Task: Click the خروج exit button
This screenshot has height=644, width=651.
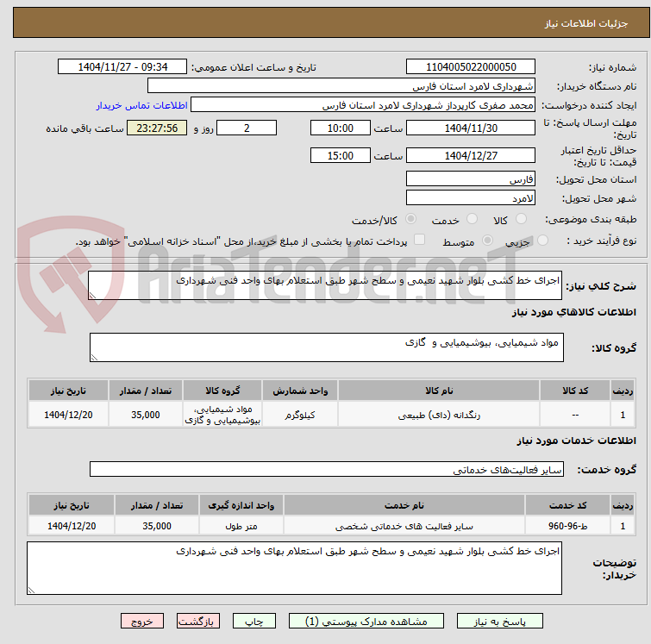Action: coord(142,622)
